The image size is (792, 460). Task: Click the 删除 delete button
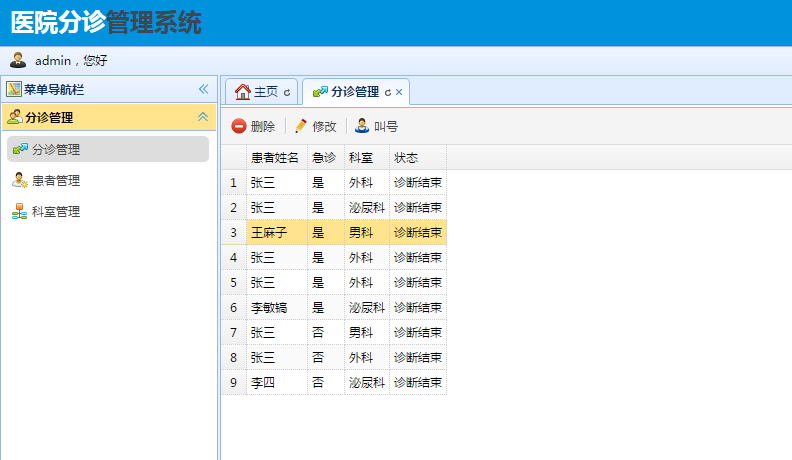tap(254, 126)
